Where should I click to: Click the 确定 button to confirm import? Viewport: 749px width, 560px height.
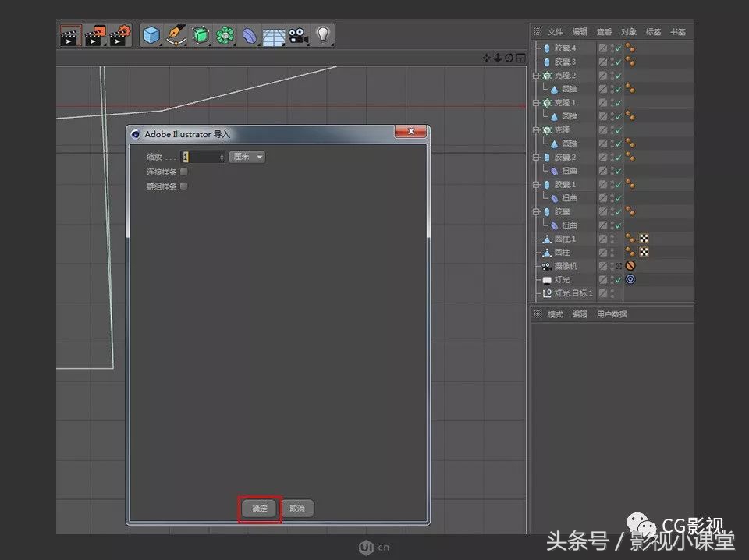(x=258, y=508)
